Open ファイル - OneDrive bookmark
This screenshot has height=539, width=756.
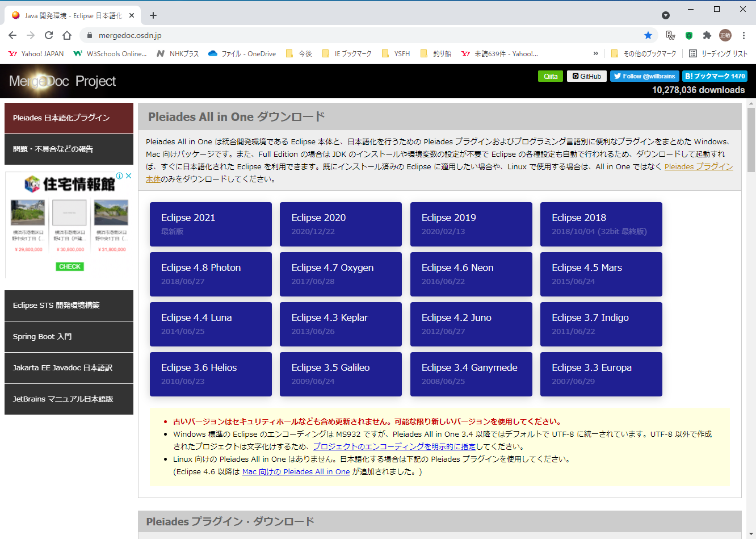coord(242,53)
